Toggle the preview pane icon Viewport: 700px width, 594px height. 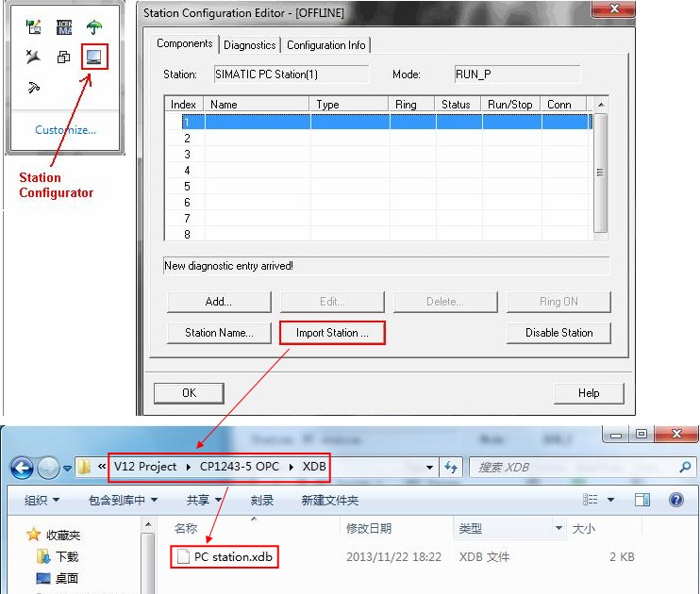(642, 500)
